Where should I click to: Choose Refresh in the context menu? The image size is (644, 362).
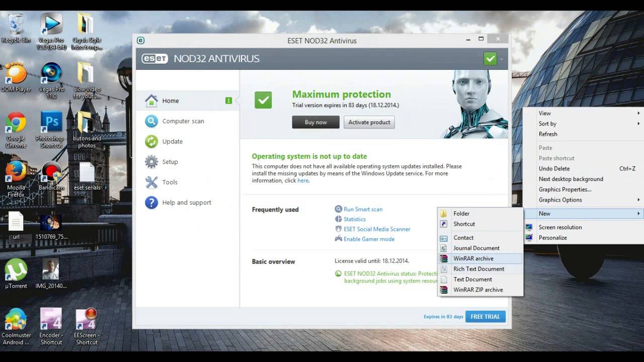[583, 134]
